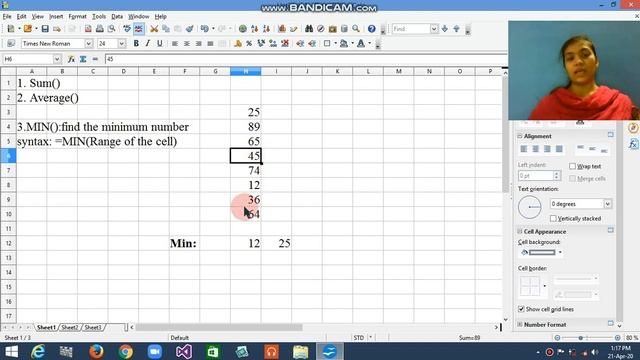Viewport: 640px width, 360px height.
Task: Open Find & Replace binoculars icon
Action: point(309,29)
